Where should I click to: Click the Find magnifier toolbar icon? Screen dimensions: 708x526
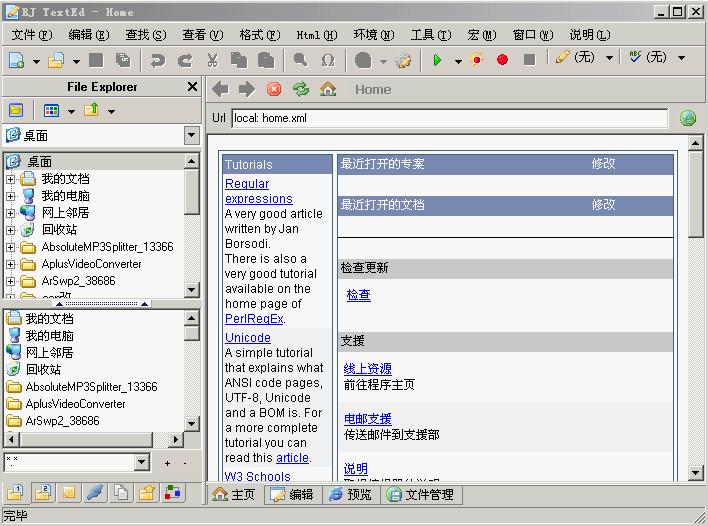click(x=300, y=60)
